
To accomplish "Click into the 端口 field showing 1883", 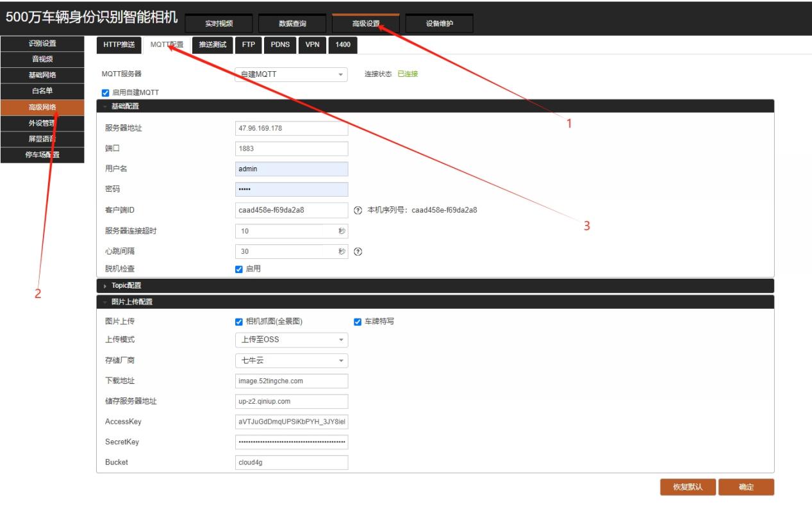I will coord(292,149).
